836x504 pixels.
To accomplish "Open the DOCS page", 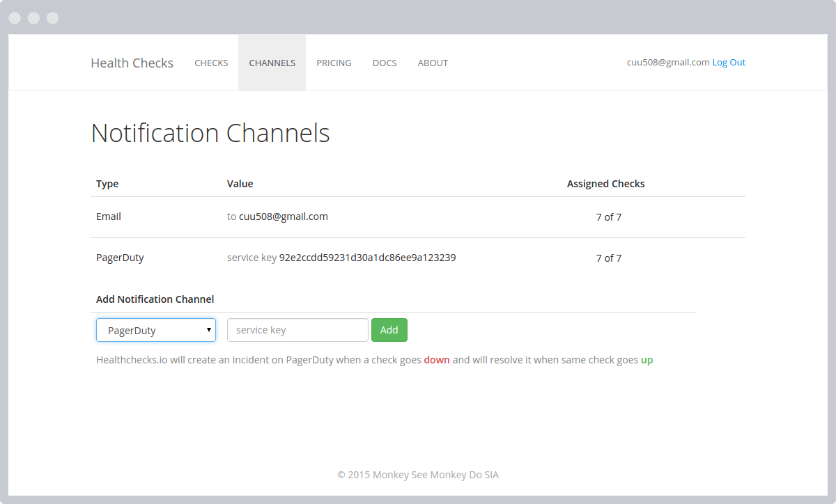I will click(385, 63).
